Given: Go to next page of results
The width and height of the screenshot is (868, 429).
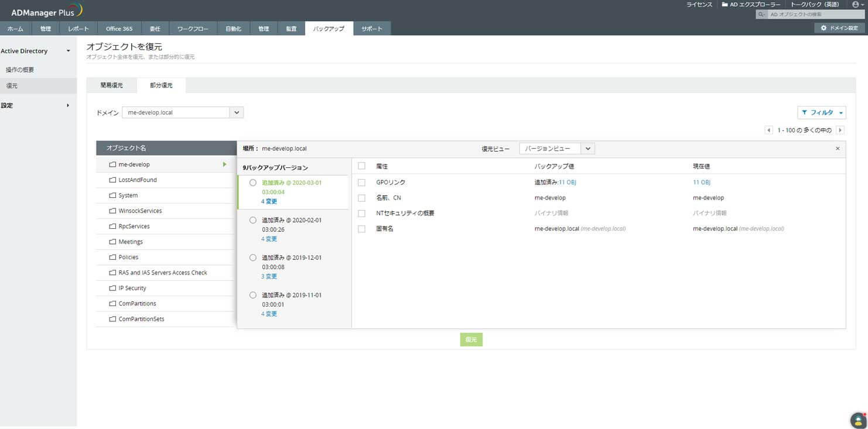Looking at the screenshot, I should click(x=840, y=130).
